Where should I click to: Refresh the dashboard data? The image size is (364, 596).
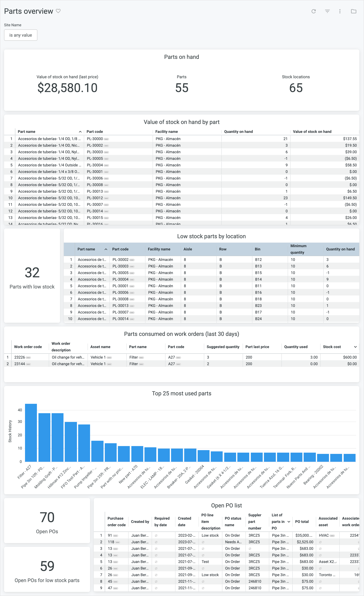pos(314,11)
